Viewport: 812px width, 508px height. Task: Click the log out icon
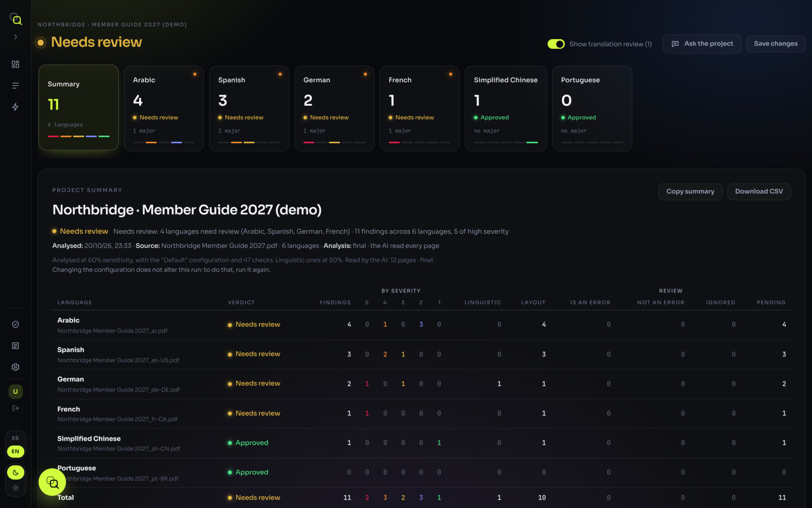[15, 408]
